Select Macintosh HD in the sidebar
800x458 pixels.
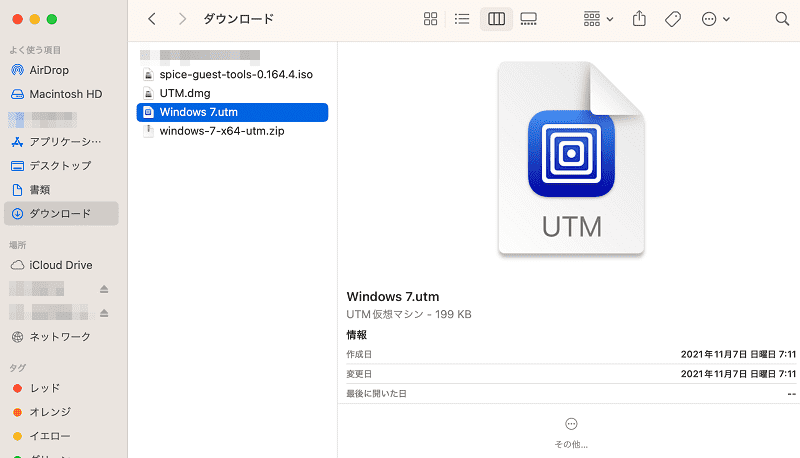[61, 94]
